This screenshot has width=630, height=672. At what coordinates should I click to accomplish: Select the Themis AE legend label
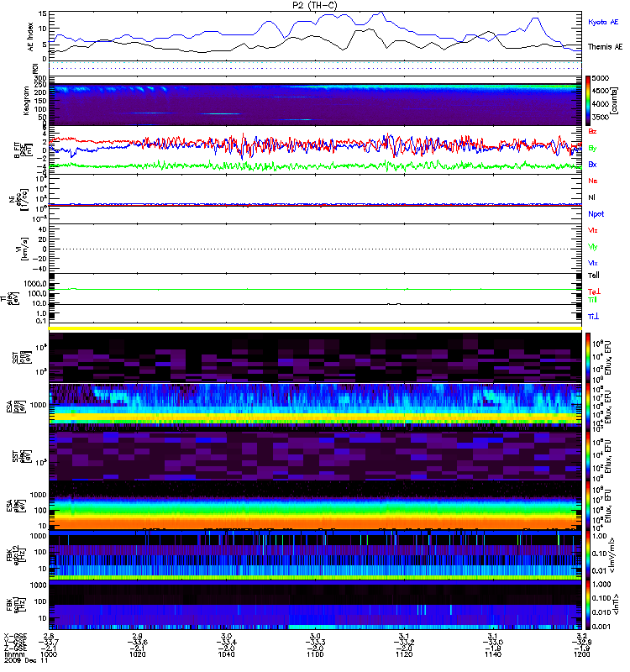tap(605, 46)
